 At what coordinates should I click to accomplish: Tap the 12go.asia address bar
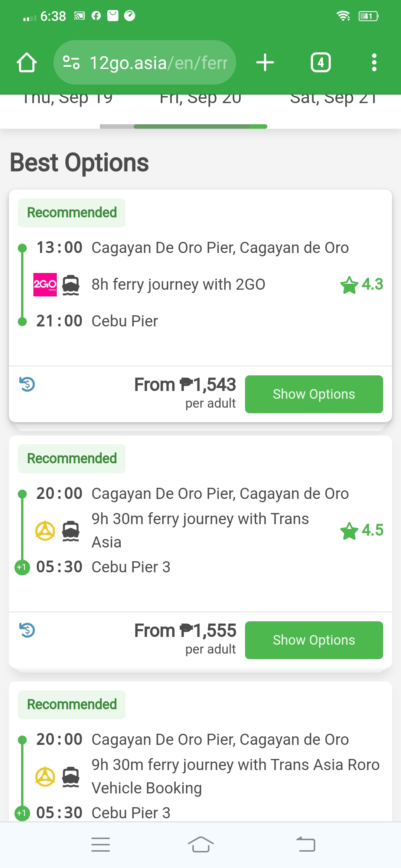pyautogui.click(x=158, y=62)
